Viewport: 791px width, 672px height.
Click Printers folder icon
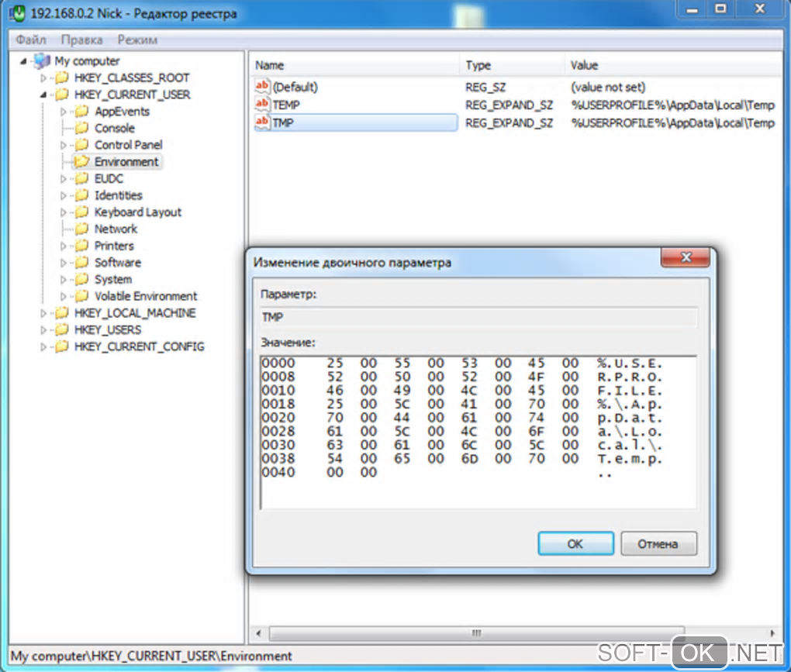(81, 246)
